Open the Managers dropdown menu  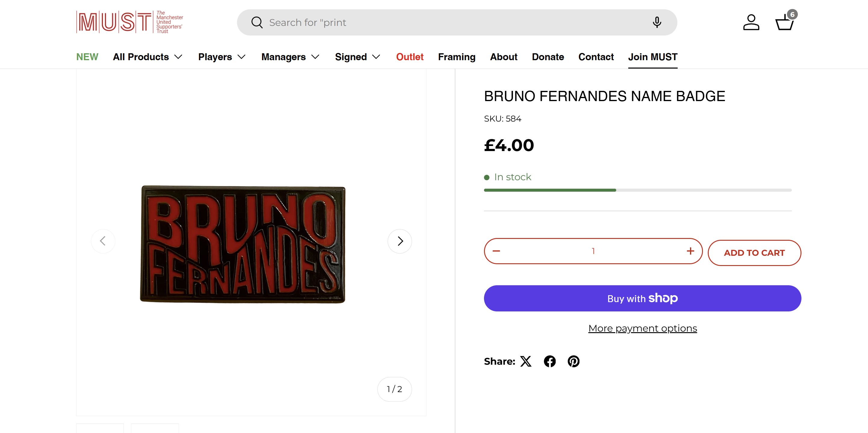290,57
